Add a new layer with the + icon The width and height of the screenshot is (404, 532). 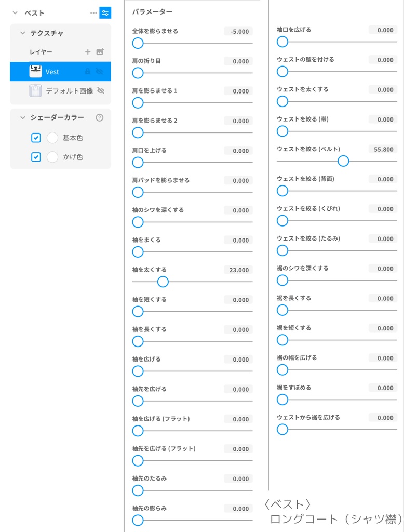[88, 52]
